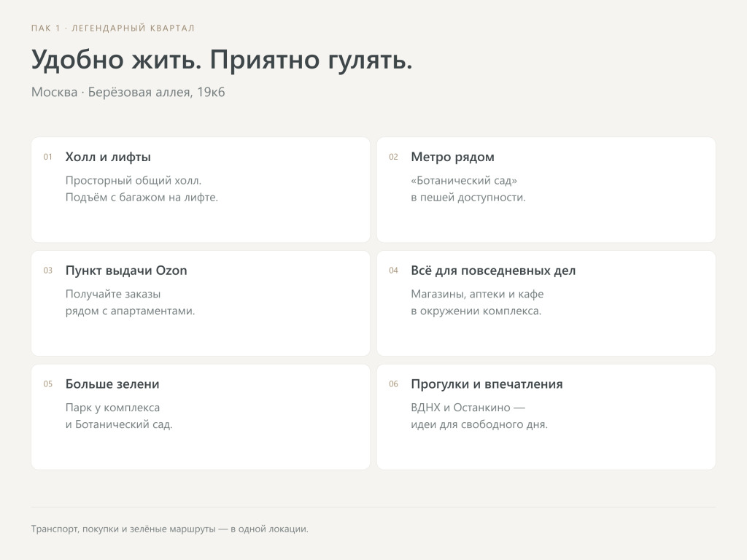747x560 pixels.
Task: Click the text 'рядом с апартаментами.'
Action: tap(130, 311)
